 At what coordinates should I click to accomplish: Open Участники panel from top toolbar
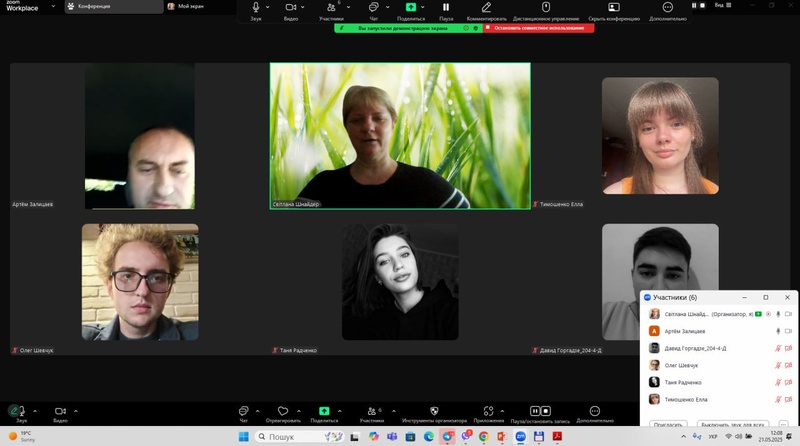click(332, 7)
